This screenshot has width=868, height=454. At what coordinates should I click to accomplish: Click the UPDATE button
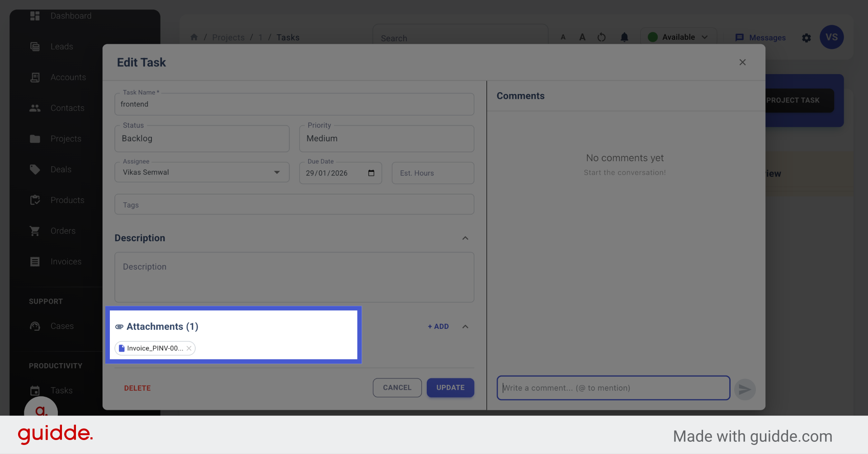450,388
